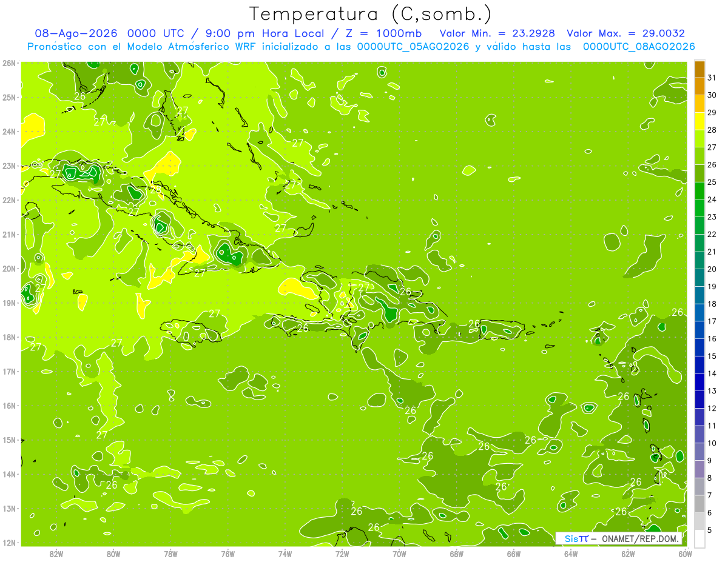The image size is (728, 562).
Task: Click "Pronóstico con el Modelo Atmosferico WRF" text
Action: 141,47
